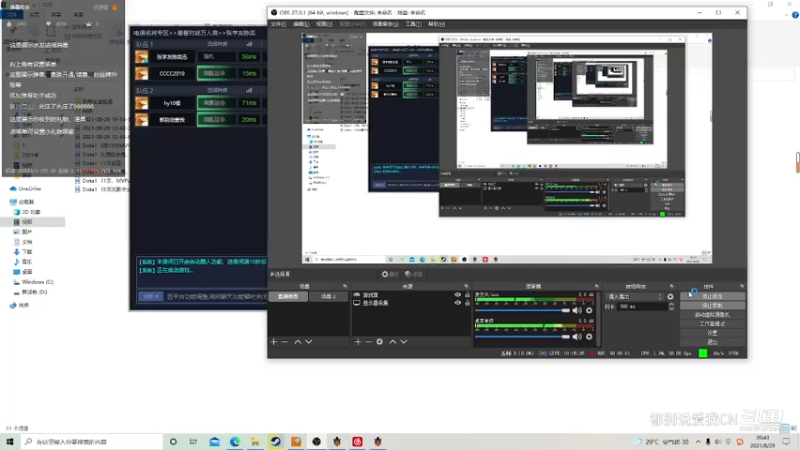Click the Start Virtual Camera button
This screenshot has width=800, height=450.
point(712,315)
